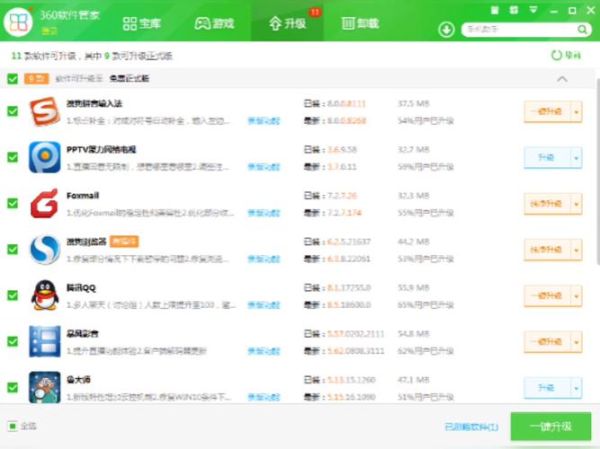Click the blue 升级 button for 鲁大师

tap(547, 388)
